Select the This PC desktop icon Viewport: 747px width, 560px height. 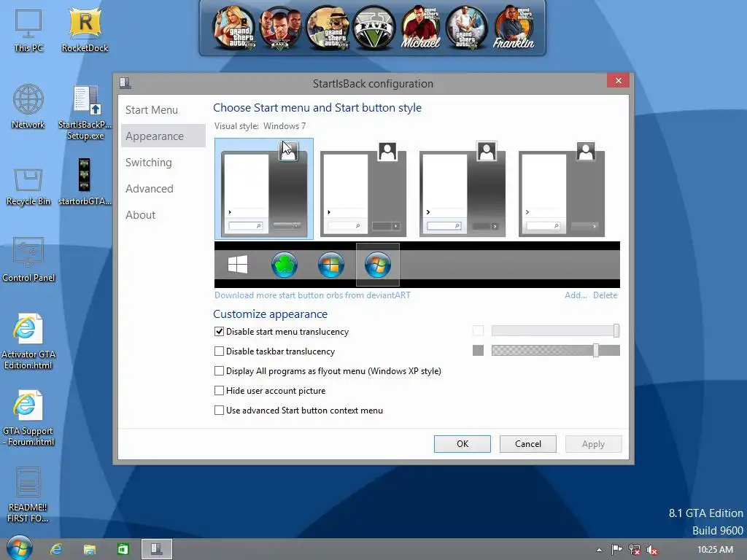pos(28,31)
